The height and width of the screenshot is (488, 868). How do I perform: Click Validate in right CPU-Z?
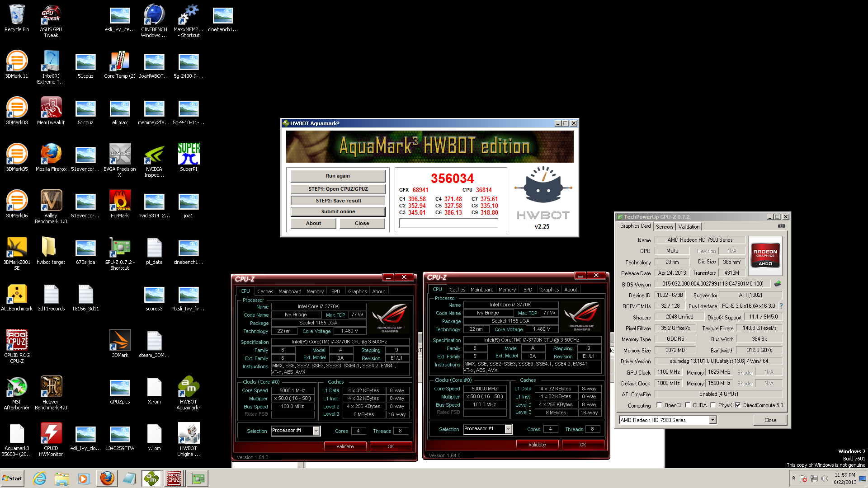coord(537,445)
